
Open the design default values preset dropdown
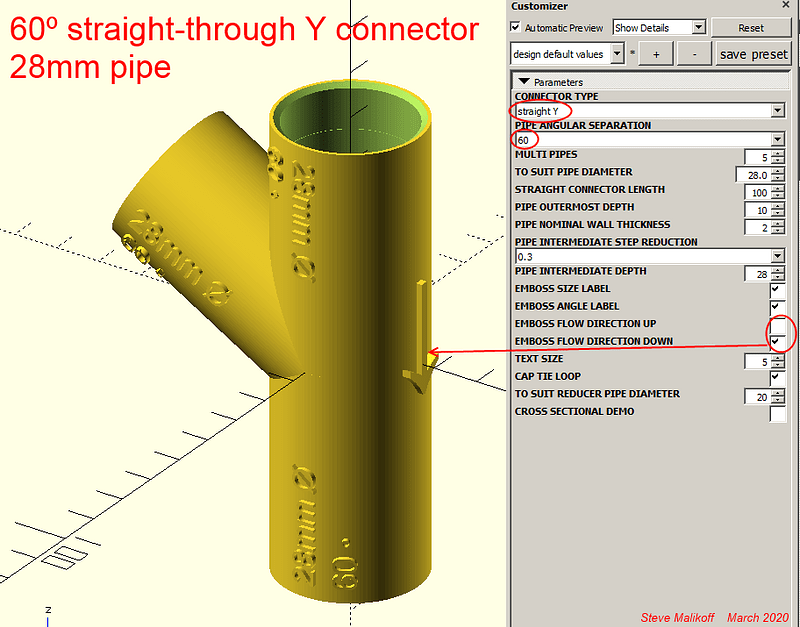pos(567,54)
